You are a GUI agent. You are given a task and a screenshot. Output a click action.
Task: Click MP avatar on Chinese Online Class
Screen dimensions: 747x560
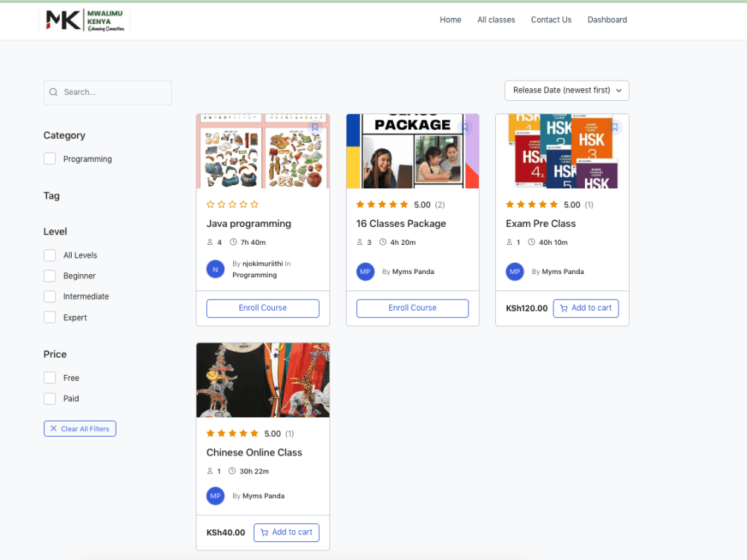click(x=215, y=496)
